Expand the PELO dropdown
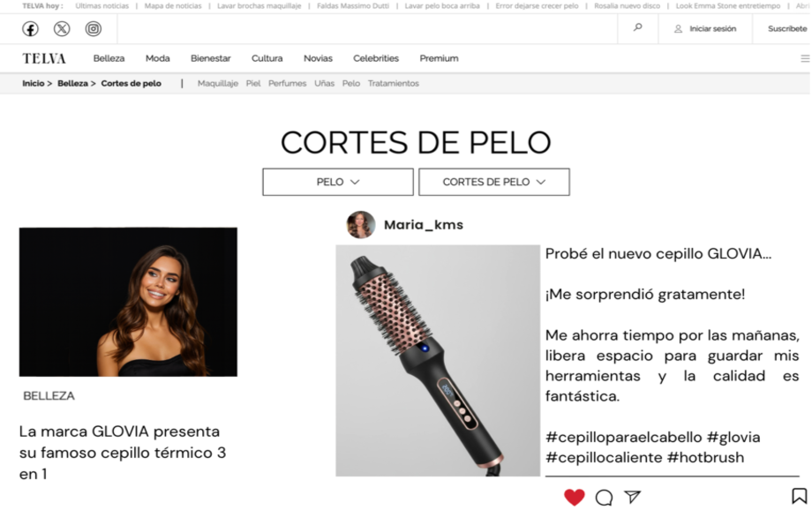This screenshot has width=812, height=510. tap(338, 182)
